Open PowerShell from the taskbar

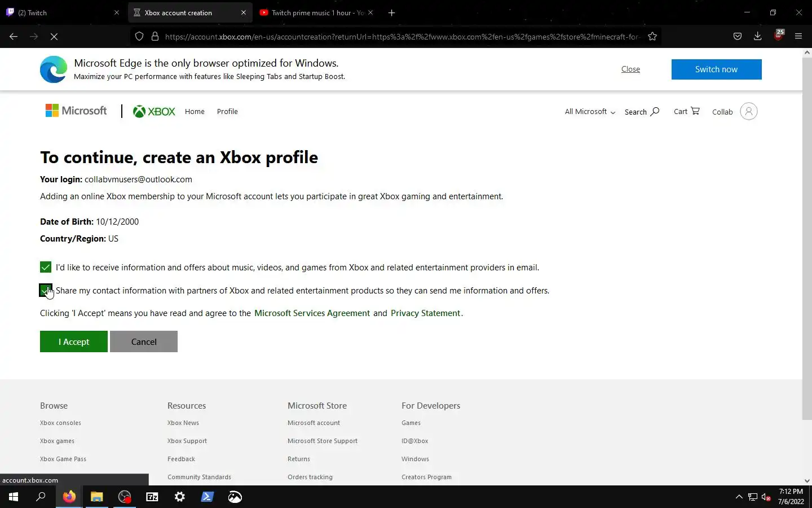pos(208,497)
